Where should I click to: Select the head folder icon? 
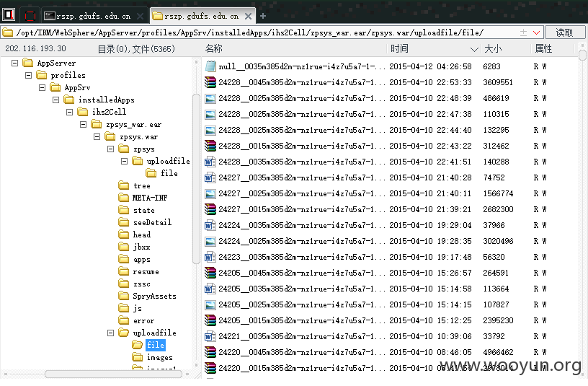pos(123,234)
